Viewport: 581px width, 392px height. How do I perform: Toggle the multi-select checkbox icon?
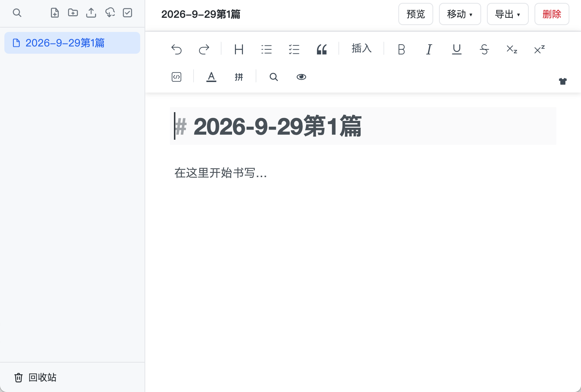pyautogui.click(x=127, y=13)
